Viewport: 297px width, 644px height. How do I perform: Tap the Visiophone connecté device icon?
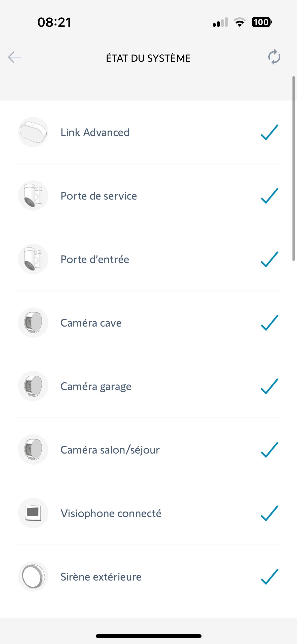point(33,513)
